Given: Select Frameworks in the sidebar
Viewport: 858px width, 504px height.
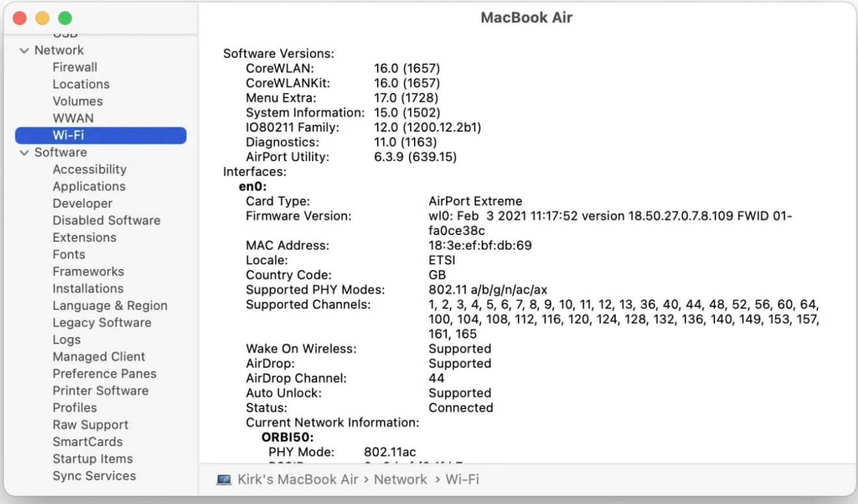Looking at the screenshot, I should [88, 271].
